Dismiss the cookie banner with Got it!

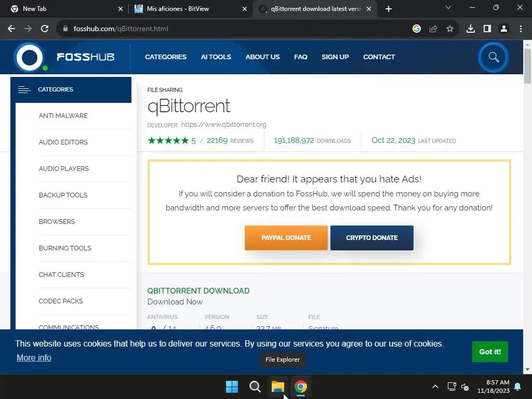click(490, 352)
